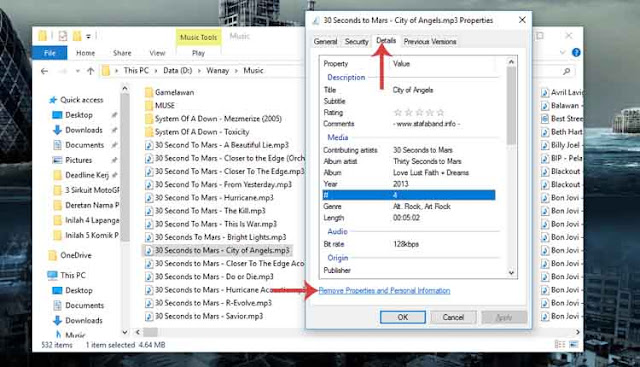640x367 pixels.
Task: Open the Security tab in Properties
Action: click(356, 41)
